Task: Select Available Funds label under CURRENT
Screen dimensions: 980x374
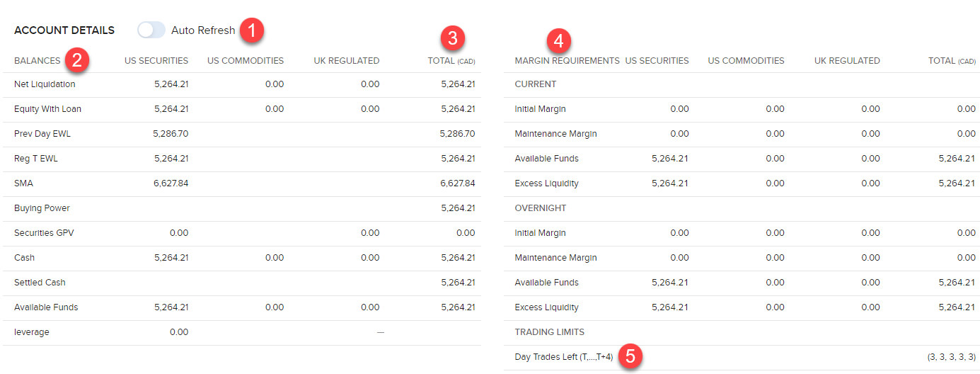Action: (x=547, y=159)
